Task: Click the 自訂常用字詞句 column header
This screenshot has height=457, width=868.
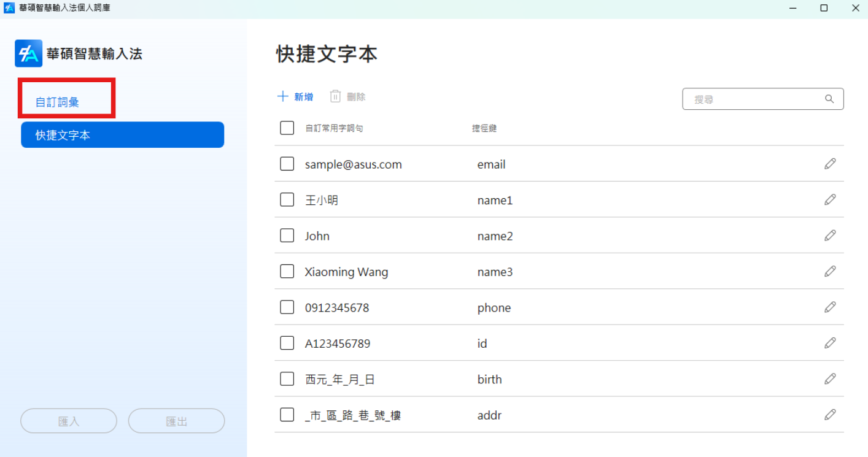Action: click(334, 128)
